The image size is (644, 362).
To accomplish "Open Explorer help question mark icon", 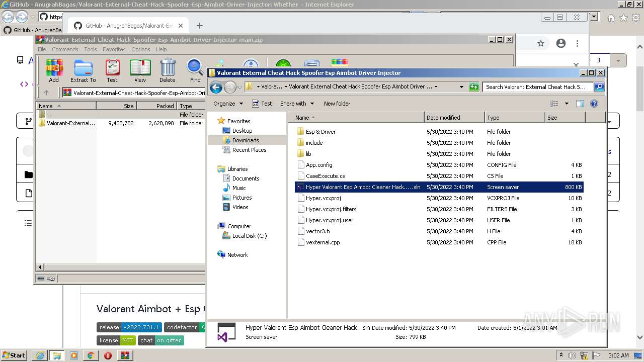I will click(594, 104).
